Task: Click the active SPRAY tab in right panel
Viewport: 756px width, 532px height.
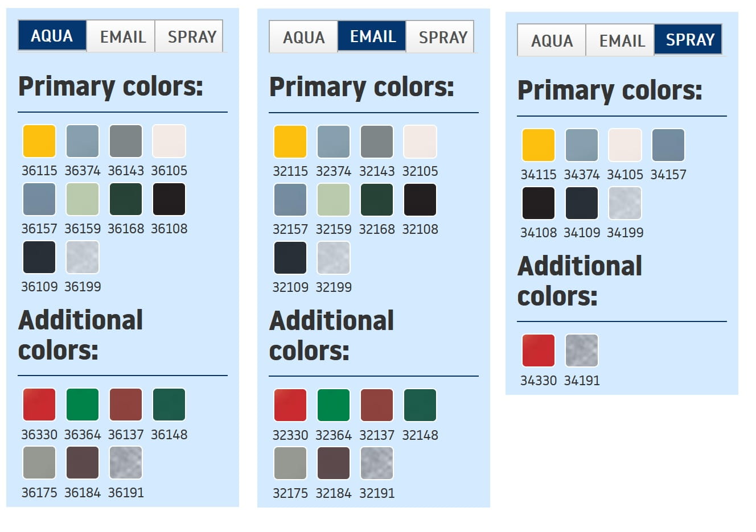Action: pos(689,40)
